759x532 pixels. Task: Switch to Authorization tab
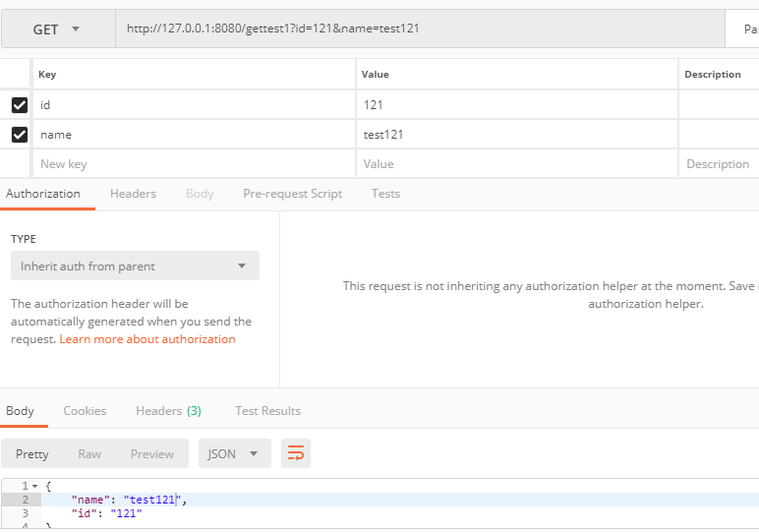coord(43,194)
